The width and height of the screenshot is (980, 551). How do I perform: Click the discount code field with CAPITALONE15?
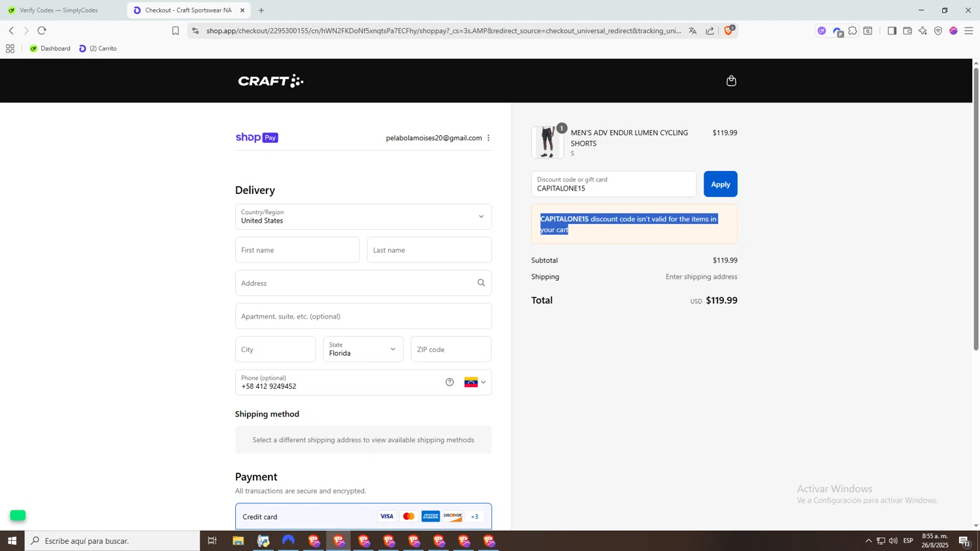pos(613,184)
